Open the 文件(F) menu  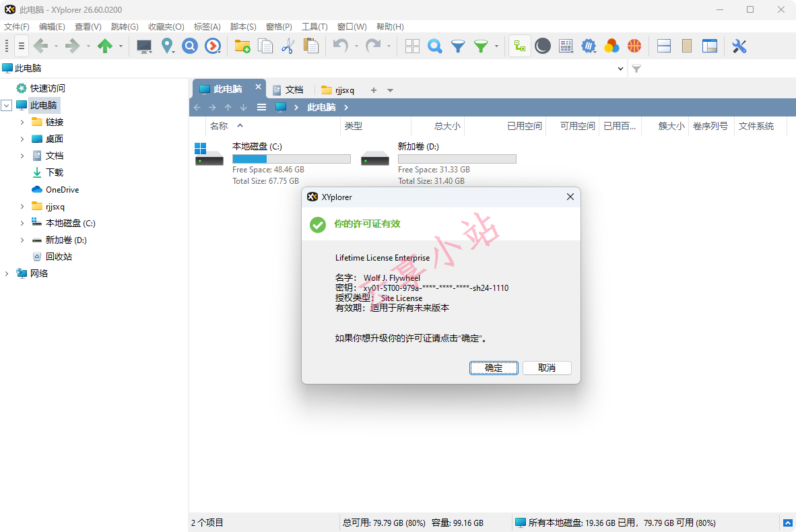17,27
